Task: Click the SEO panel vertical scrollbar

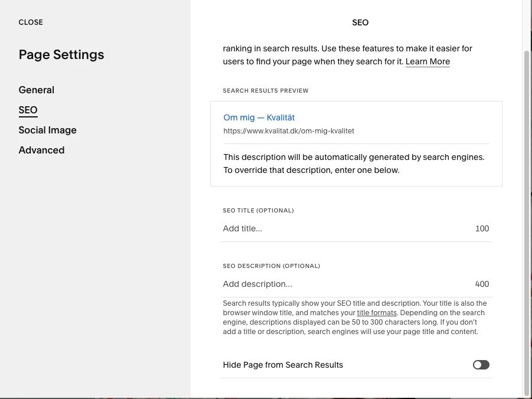Action: pos(527,204)
